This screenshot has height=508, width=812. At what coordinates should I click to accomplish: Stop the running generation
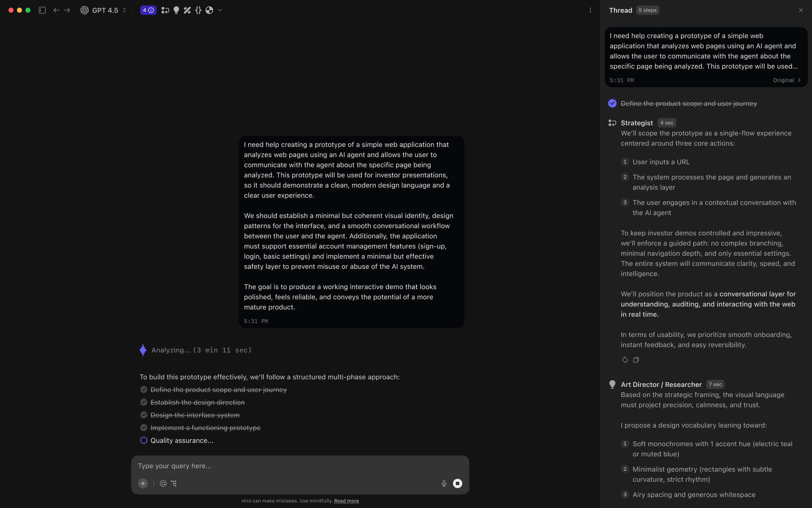coord(458,483)
